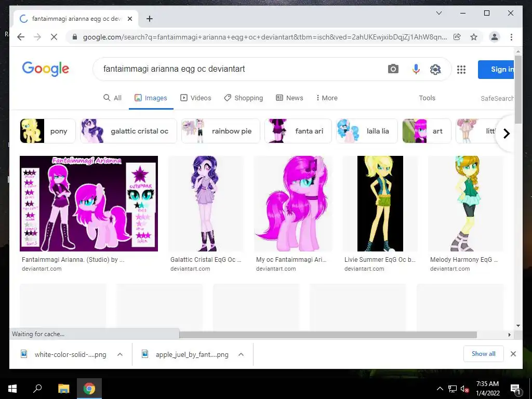532x399 pixels.
Task: Click the forward navigation arrow
Action: point(37,37)
